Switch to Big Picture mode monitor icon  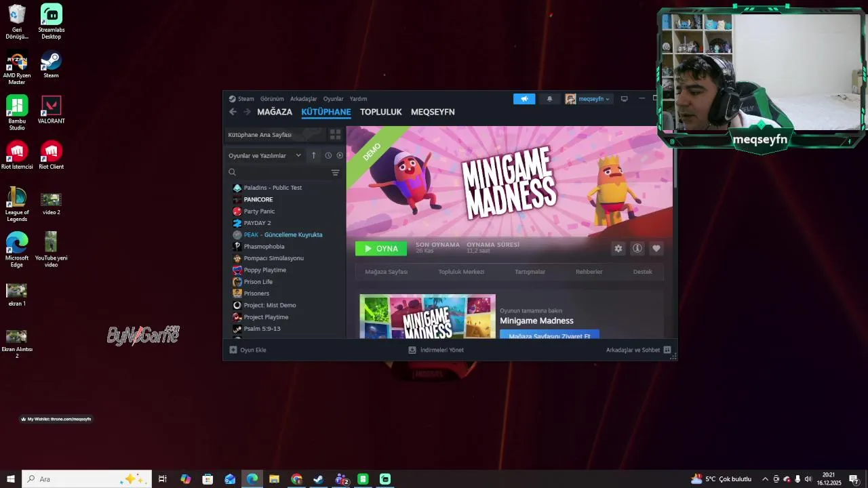pos(624,99)
